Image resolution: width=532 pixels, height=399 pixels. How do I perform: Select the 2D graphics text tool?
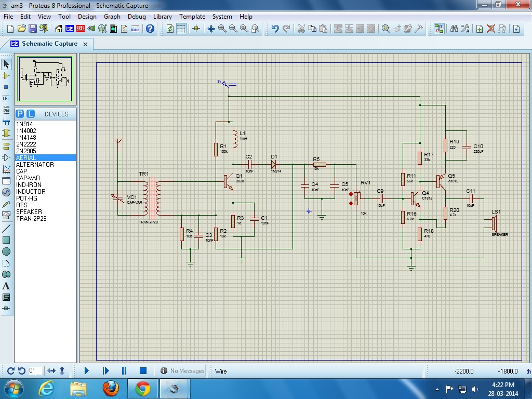[6, 286]
